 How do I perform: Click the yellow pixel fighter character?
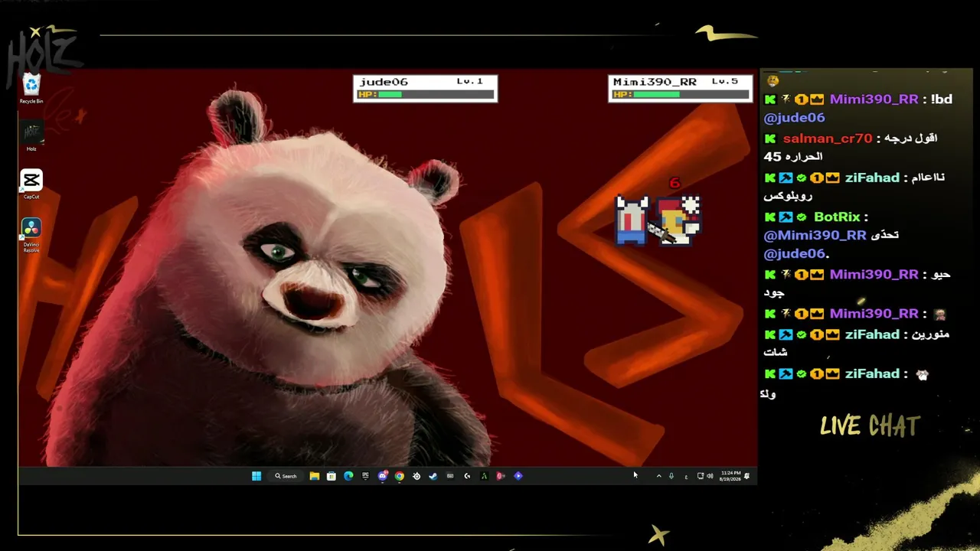point(678,220)
